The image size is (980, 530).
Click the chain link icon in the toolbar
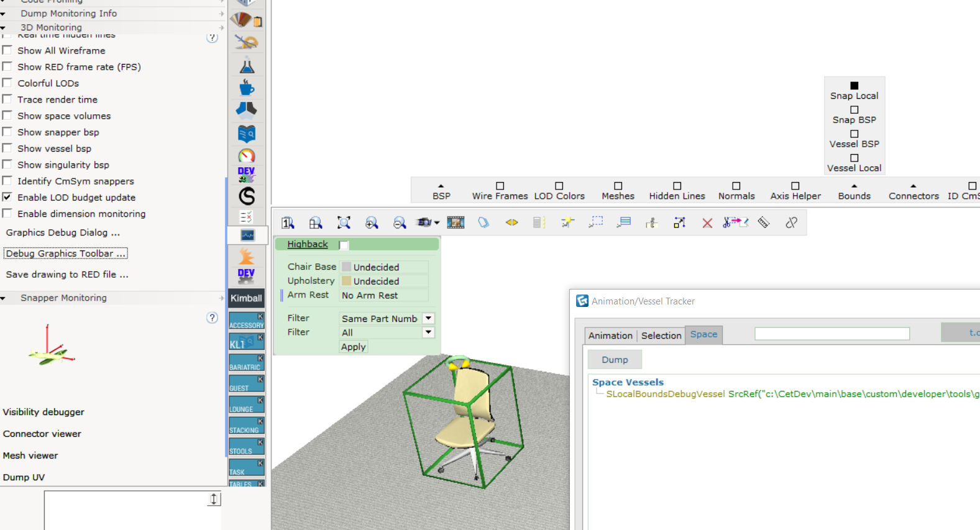click(x=791, y=222)
